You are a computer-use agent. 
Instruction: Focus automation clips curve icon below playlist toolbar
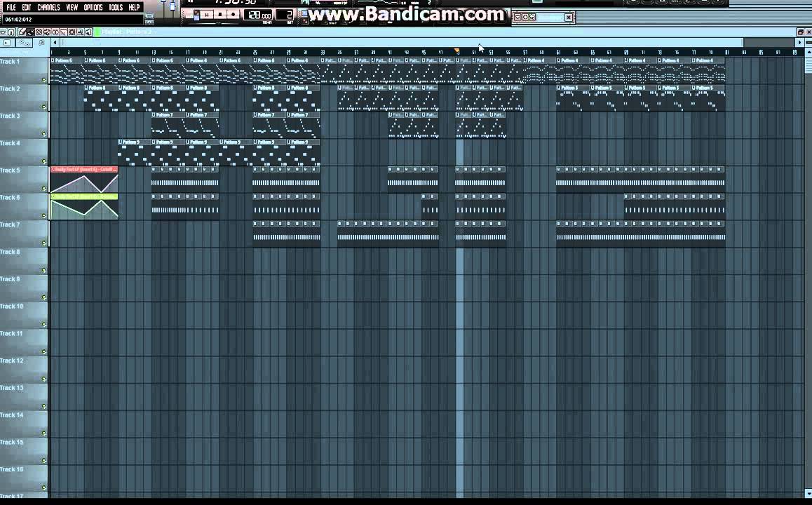(x=25, y=43)
